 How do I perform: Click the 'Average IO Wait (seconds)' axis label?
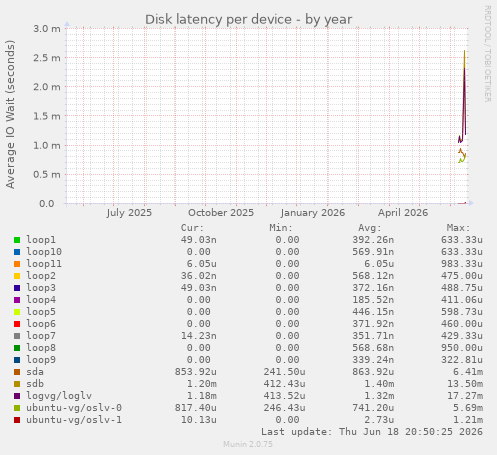(10, 114)
